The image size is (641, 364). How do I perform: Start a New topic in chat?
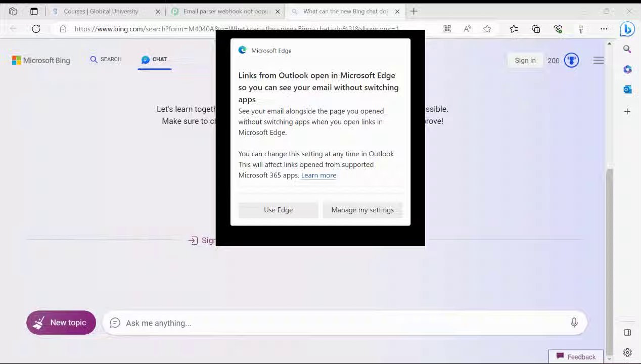61,323
